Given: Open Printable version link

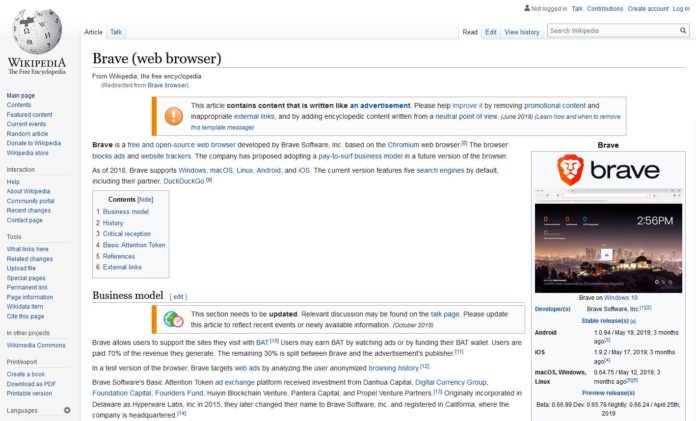Looking at the screenshot, I should pos(29,393).
